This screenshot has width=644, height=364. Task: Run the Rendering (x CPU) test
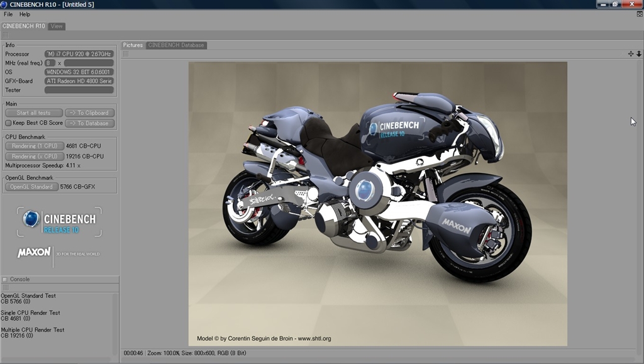pyautogui.click(x=35, y=157)
